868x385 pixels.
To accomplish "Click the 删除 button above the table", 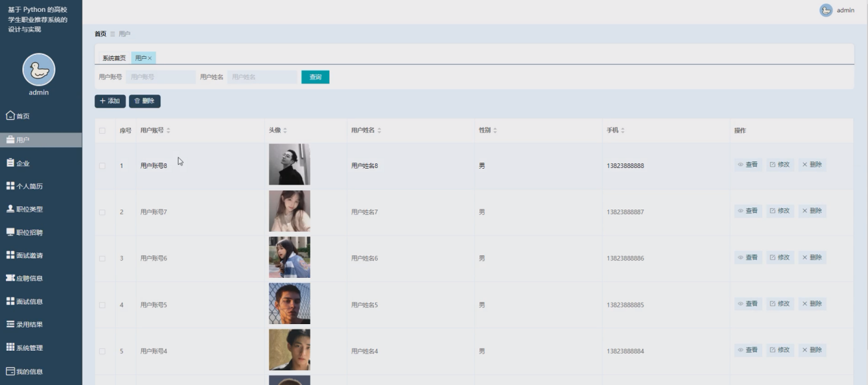I will (144, 101).
